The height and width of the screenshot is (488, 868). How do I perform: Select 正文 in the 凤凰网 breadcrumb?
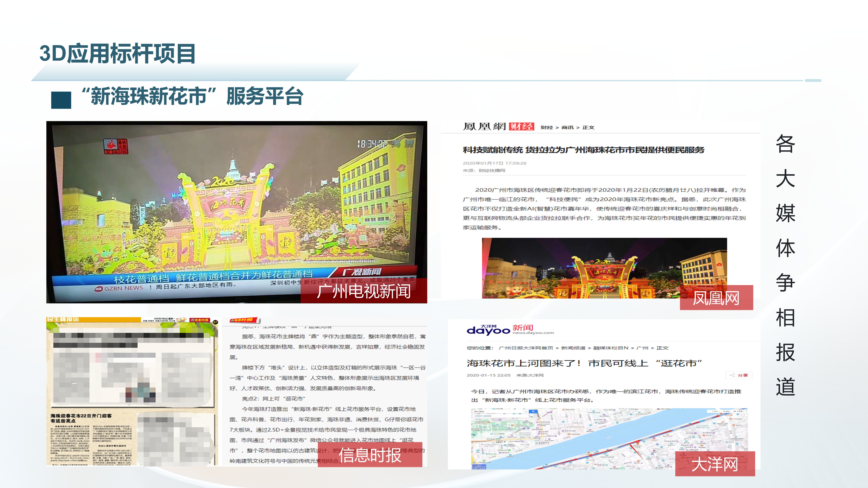(588, 128)
